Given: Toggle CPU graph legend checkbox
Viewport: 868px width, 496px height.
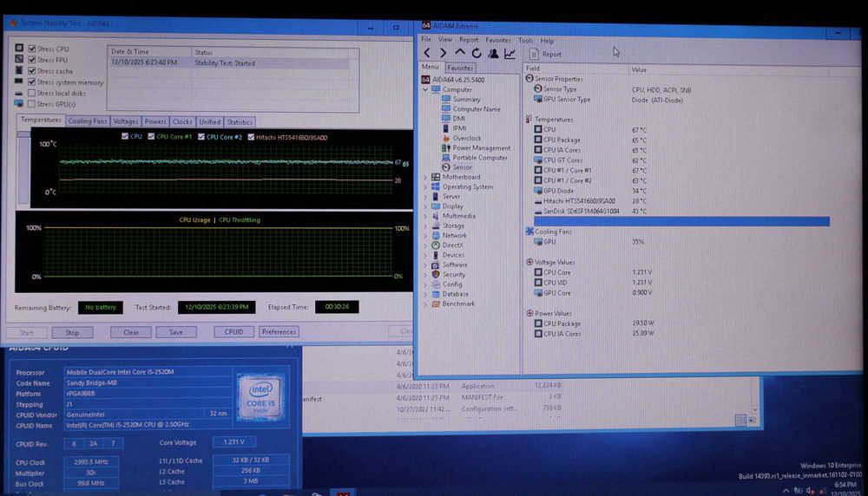Looking at the screenshot, I should pos(125,137).
